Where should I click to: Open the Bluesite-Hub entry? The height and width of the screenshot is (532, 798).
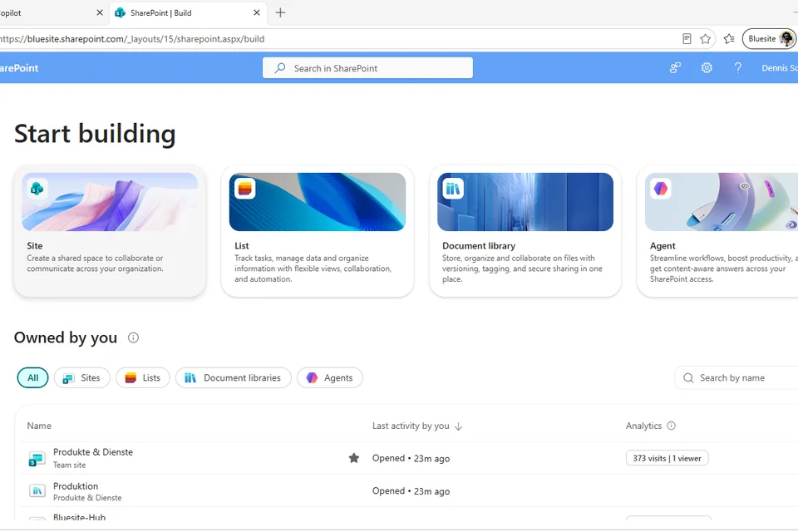click(x=80, y=517)
